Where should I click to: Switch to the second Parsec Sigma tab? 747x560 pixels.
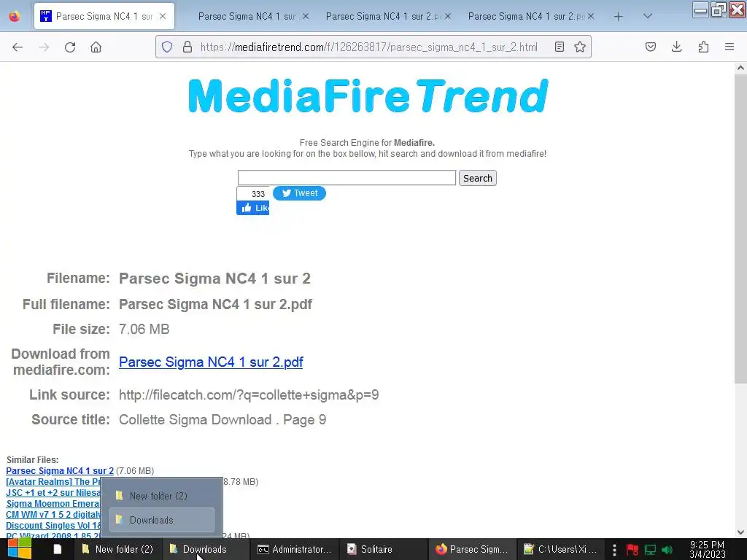[x=247, y=16]
